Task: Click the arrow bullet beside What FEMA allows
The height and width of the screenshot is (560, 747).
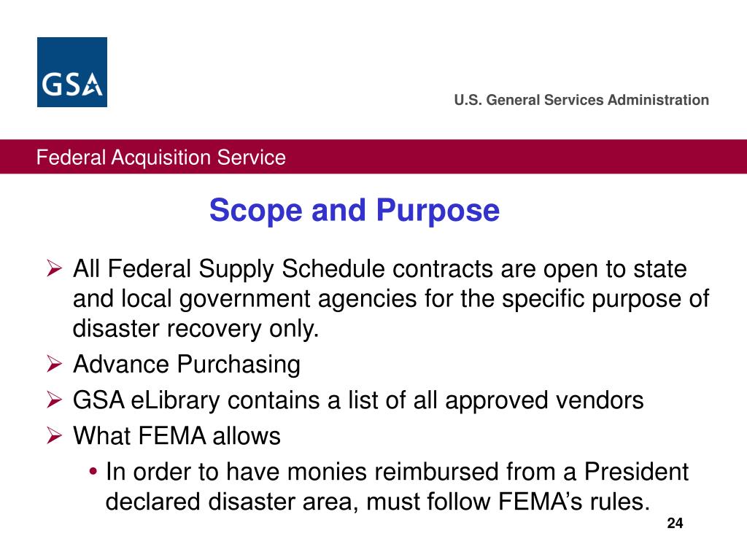Action: [x=54, y=436]
